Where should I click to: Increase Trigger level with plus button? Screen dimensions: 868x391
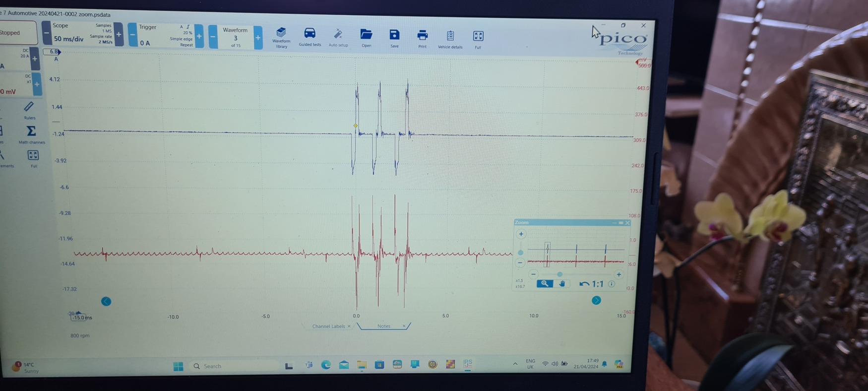click(199, 36)
